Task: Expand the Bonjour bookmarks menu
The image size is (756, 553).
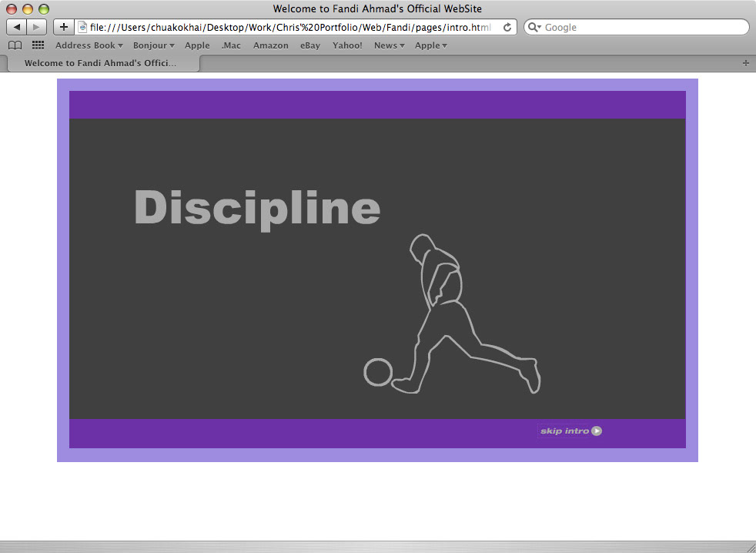Action: [154, 45]
